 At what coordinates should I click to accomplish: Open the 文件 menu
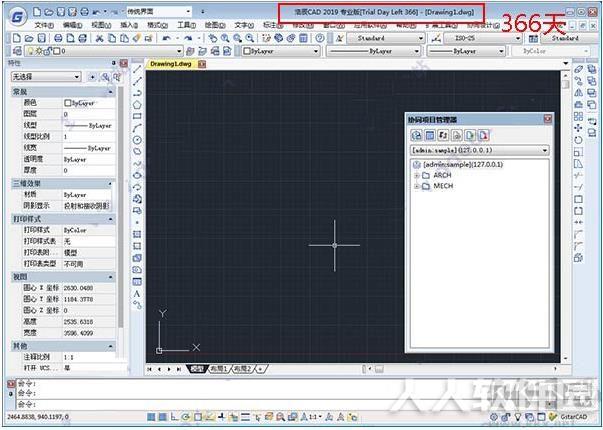pos(44,25)
